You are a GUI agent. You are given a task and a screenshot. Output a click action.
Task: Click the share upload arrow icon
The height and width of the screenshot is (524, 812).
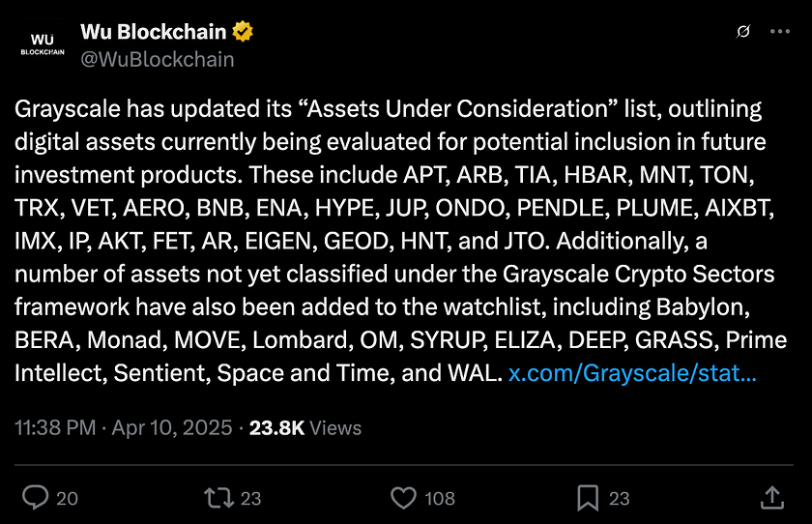pyautogui.click(x=772, y=498)
